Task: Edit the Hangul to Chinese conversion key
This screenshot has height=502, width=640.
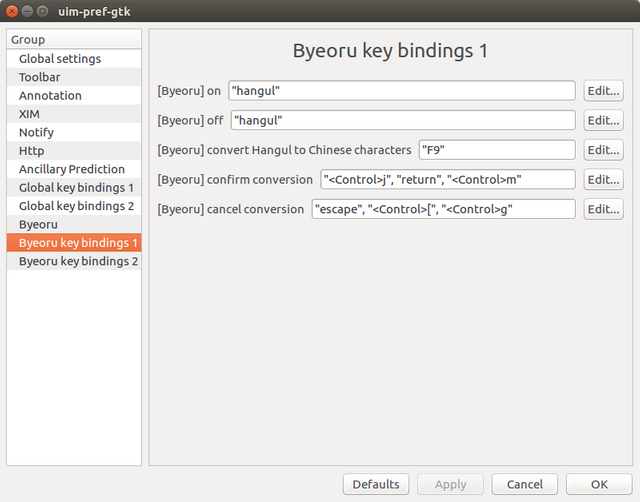Action: (x=603, y=150)
